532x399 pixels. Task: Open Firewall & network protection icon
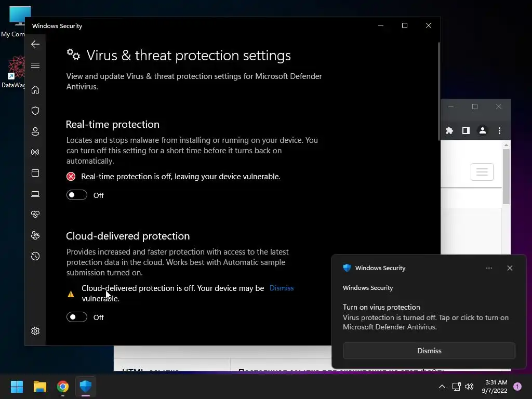click(35, 152)
